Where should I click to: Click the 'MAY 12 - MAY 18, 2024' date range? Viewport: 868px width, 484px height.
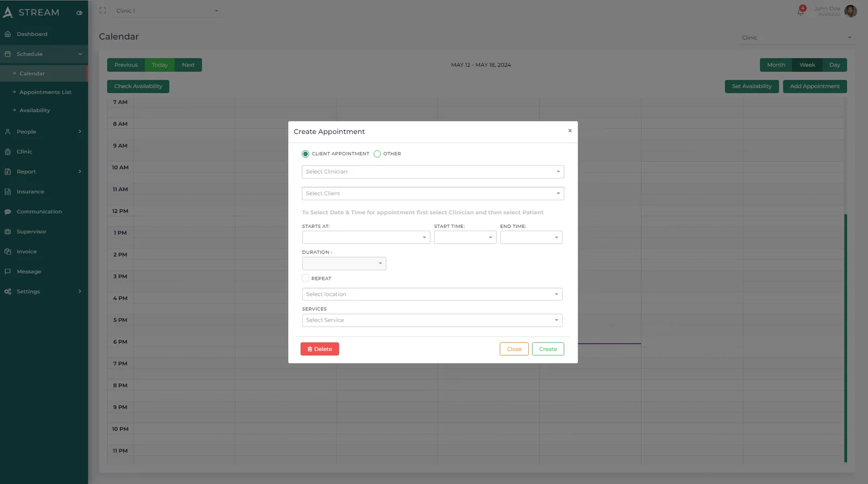coord(481,65)
